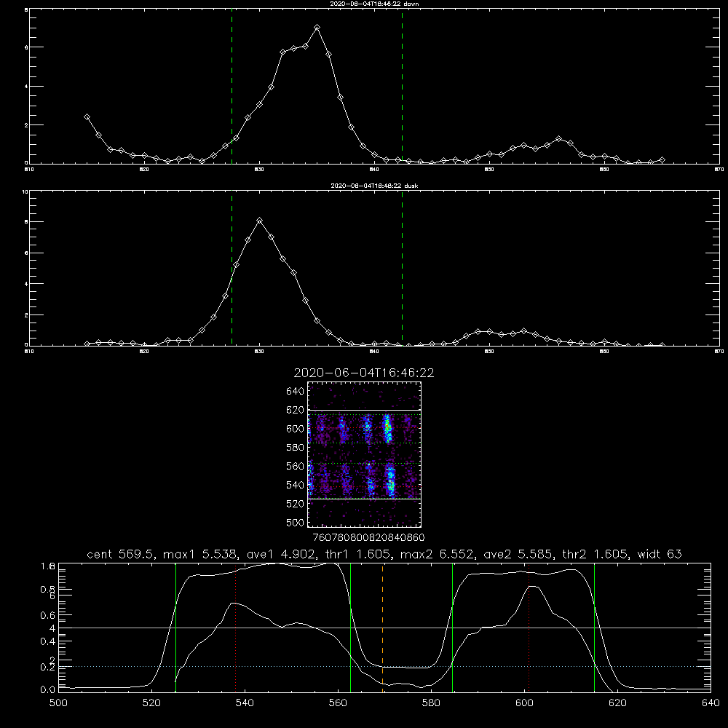The height and width of the screenshot is (728, 728).
Task: Click the 560 label on bottom plot x-axis
Action: pyautogui.click(x=338, y=703)
